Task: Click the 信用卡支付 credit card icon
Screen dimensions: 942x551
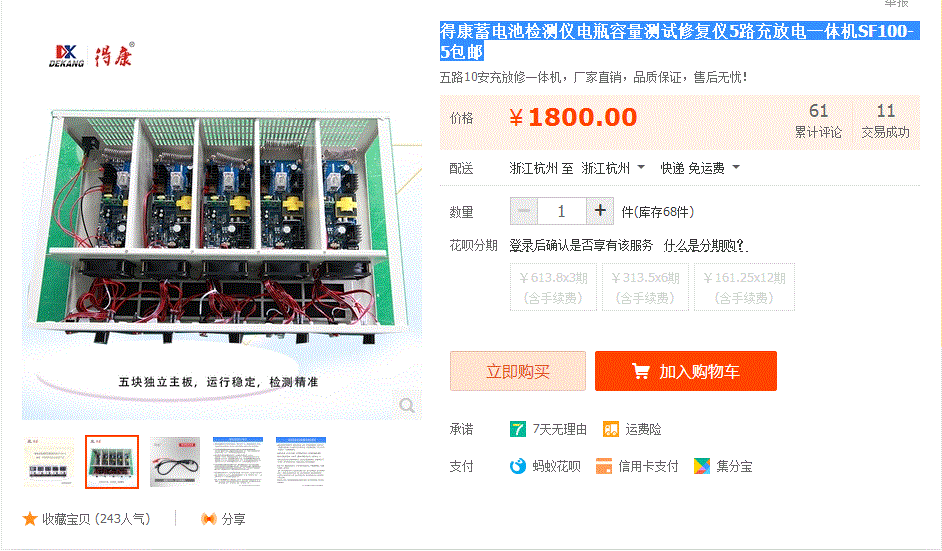Action: click(x=604, y=466)
